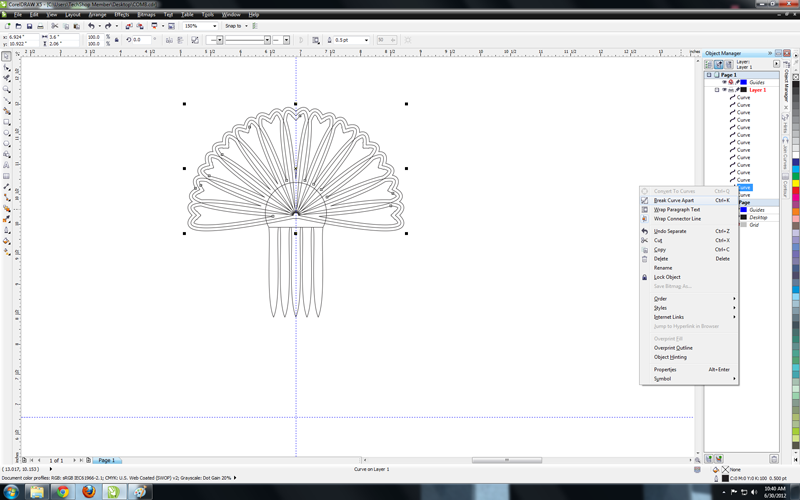800x500 pixels.
Task: Open the zoom level 150% dropdown
Action: [214, 26]
